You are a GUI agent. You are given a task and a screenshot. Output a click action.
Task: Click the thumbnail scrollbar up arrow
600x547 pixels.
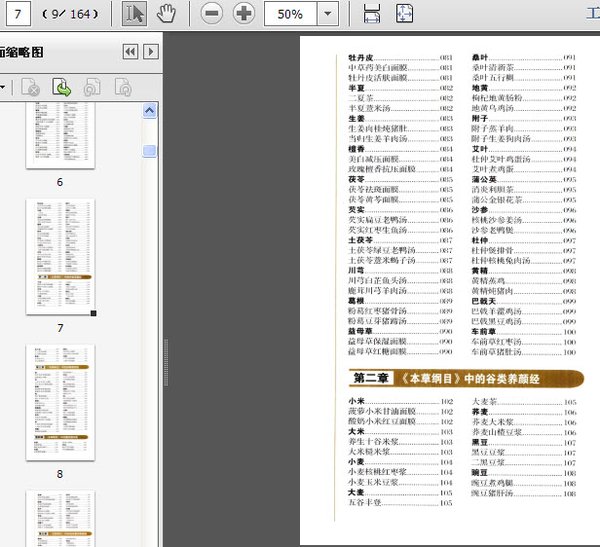tap(150, 110)
